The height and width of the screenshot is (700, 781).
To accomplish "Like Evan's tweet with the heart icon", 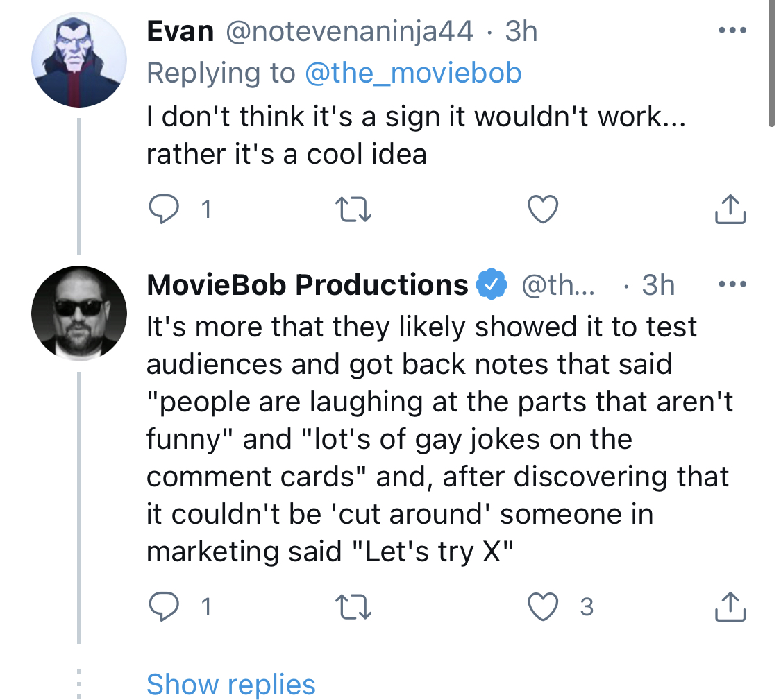I will pyautogui.click(x=542, y=209).
